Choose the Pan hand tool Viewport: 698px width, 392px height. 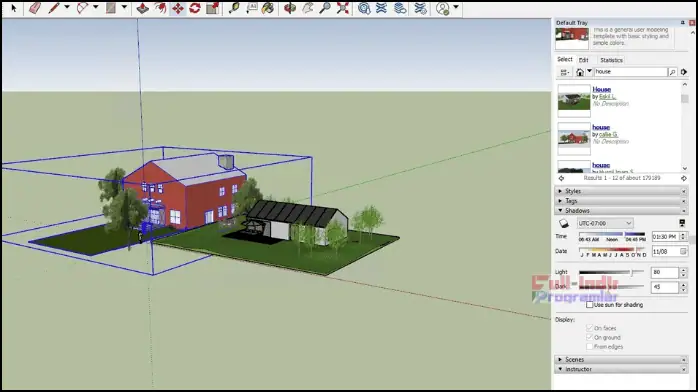308,8
